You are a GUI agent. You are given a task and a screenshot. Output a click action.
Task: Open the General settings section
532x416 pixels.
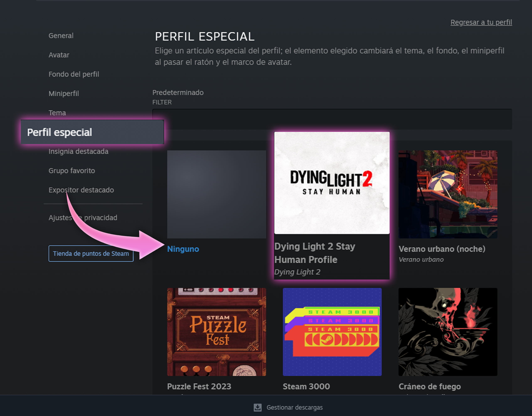(x=61, y=36)
